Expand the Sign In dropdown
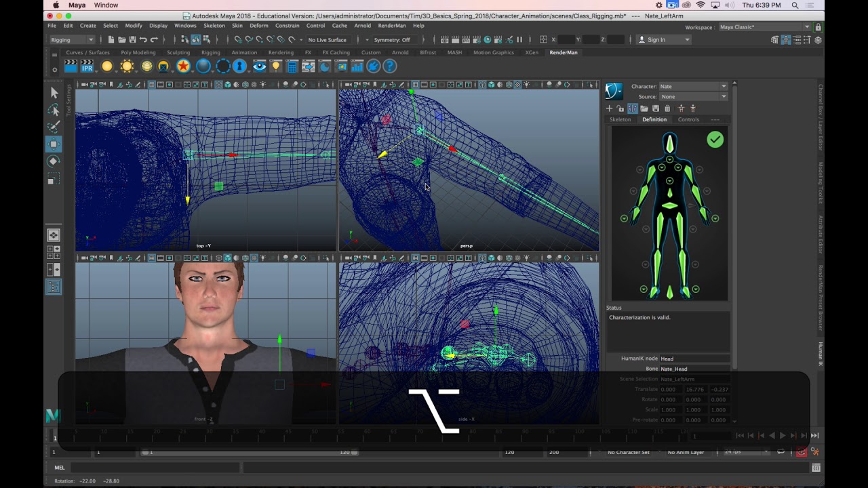 [664, 39]
